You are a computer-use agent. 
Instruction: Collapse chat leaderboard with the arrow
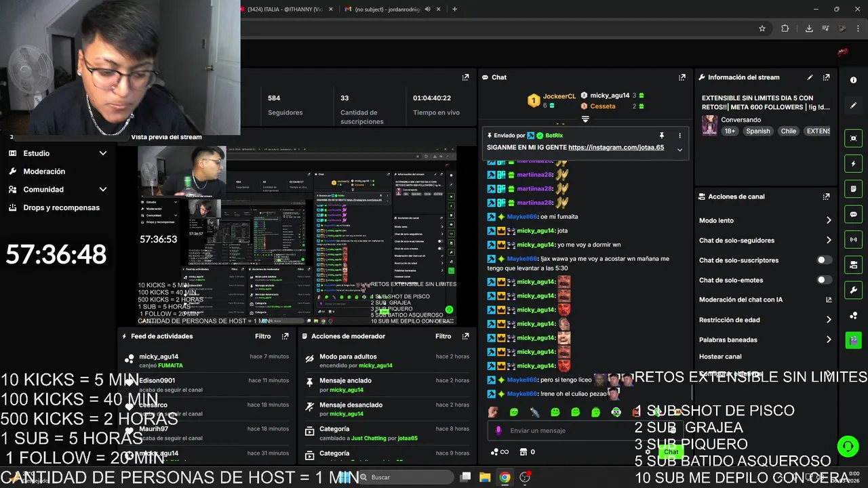[585, 119]
